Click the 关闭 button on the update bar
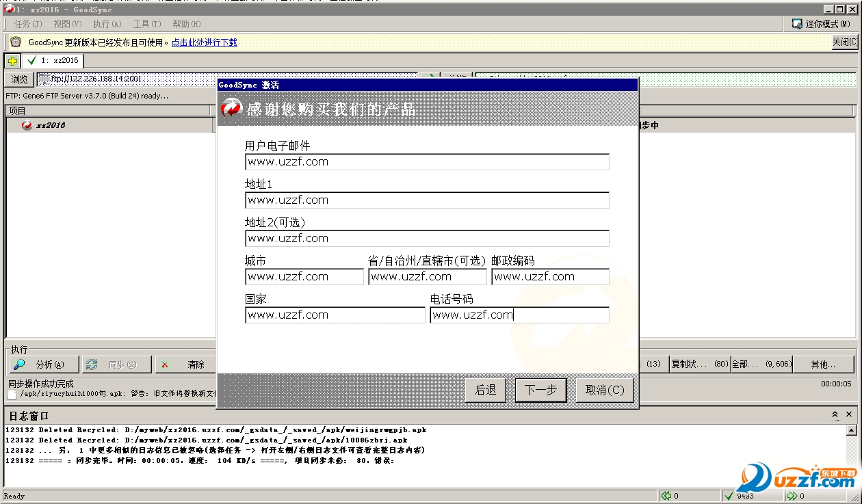 pyautogui.click(x=845, y=42)
